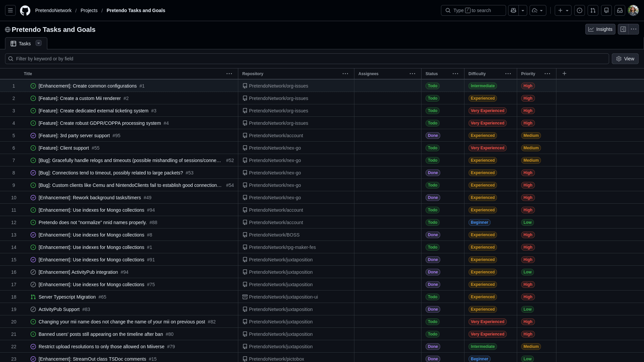
Task: Click the open issue icon on row 1
Action: pyautogui.click(x=33, y=86)
